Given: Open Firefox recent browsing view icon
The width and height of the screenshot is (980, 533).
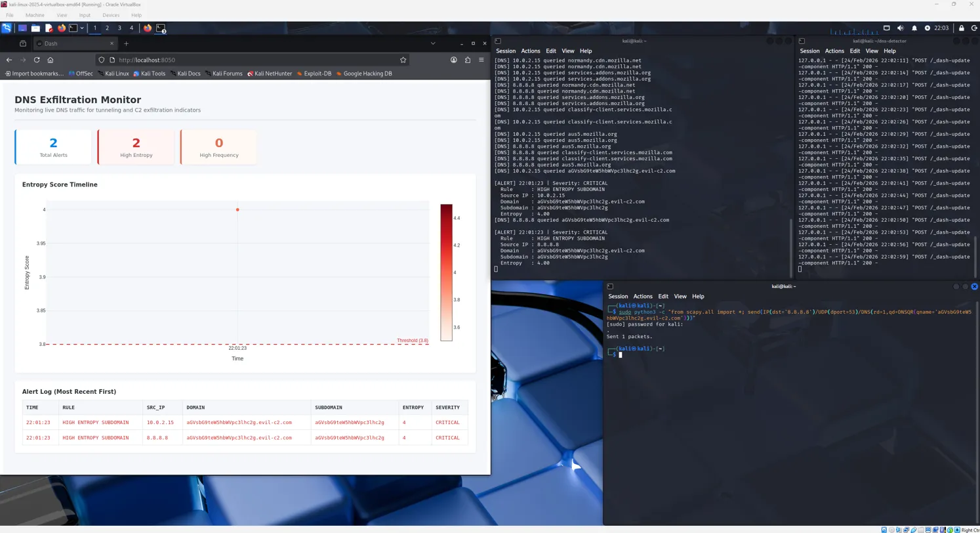Looking at the screenshot, I should (x=23, y=43).
